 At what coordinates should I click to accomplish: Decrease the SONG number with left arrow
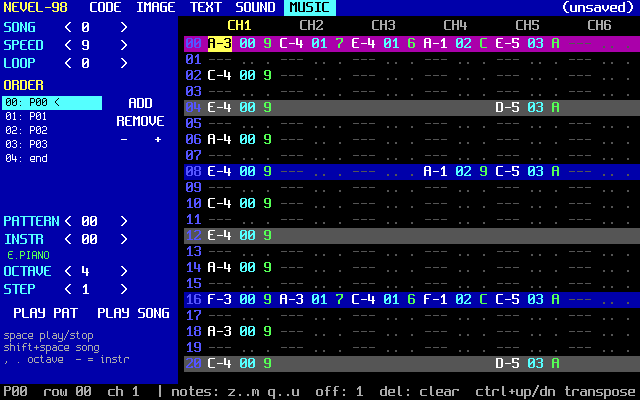coord(68,27)
